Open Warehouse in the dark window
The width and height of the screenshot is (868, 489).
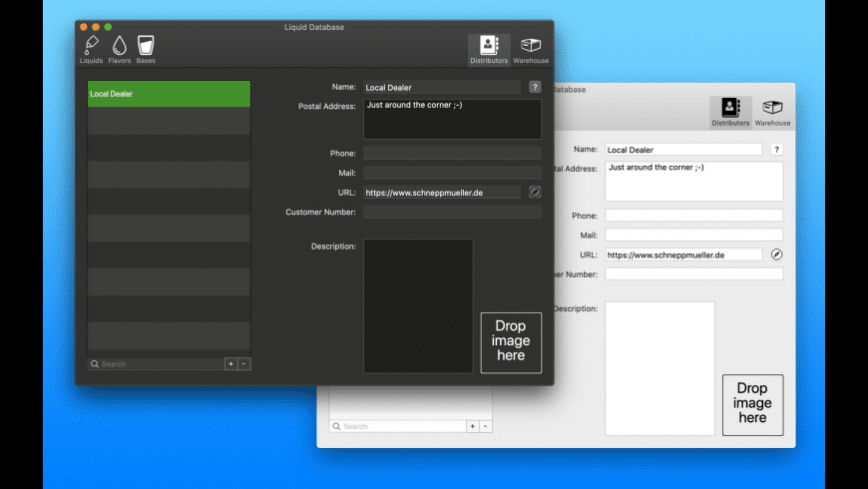(531, 50)
